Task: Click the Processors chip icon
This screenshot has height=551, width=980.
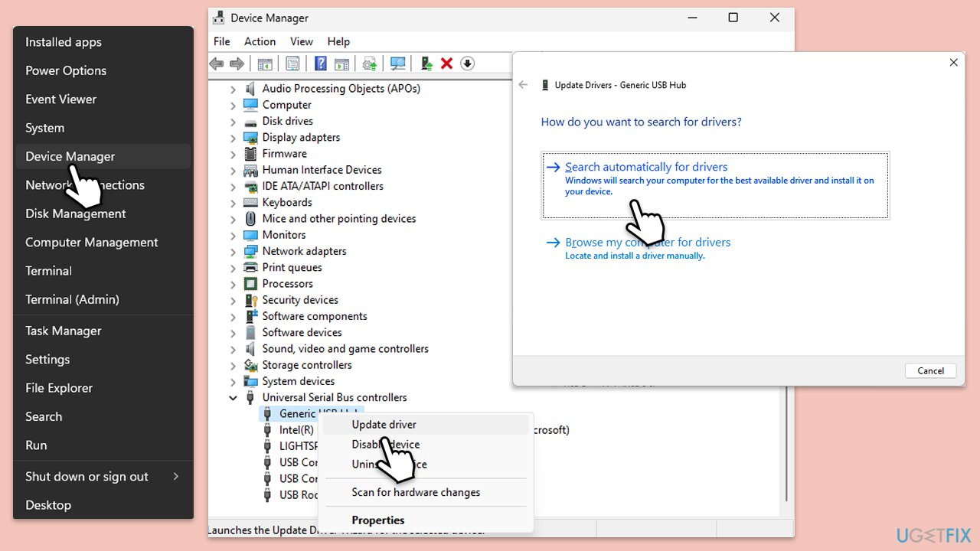Action: click(x=250, y=284)
